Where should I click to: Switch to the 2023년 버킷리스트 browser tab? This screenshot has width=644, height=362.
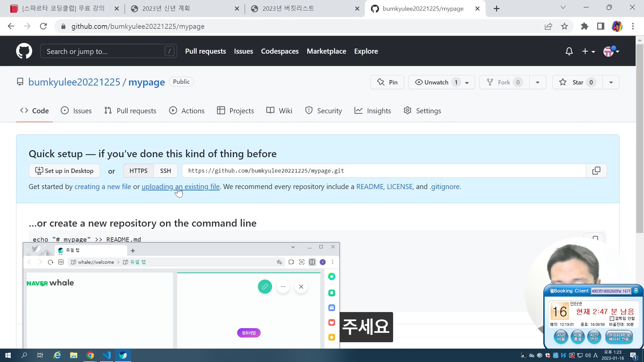tap(305, 8)
